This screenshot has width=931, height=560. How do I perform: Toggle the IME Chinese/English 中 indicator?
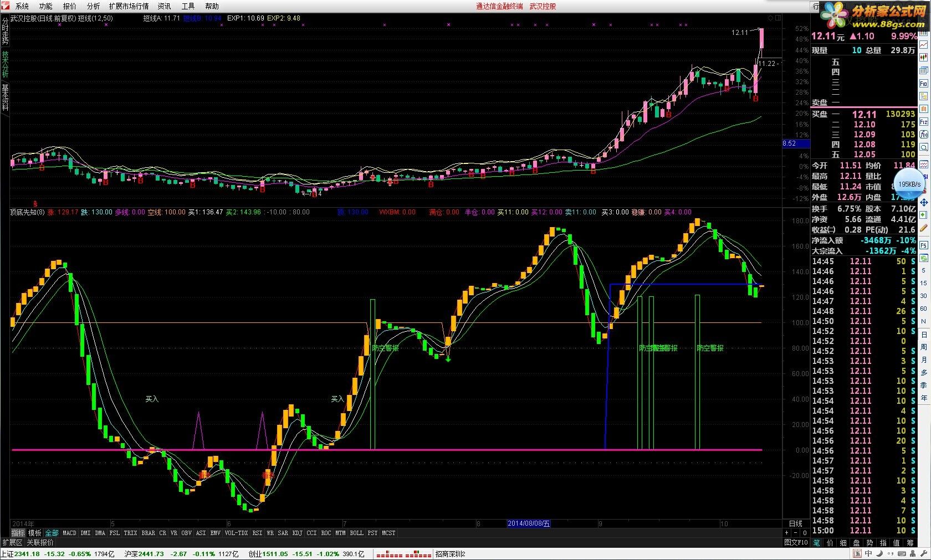pyautogui.click(x=868, y=553)
